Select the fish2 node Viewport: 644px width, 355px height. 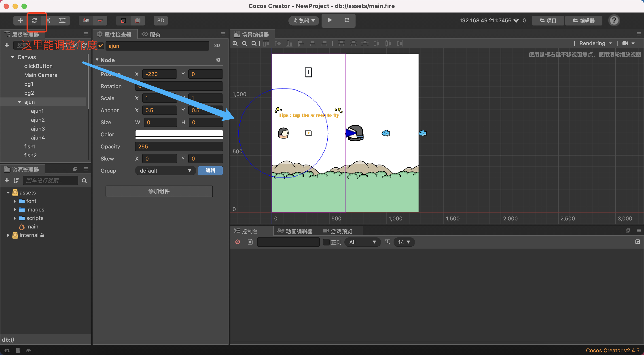point(30,155)
